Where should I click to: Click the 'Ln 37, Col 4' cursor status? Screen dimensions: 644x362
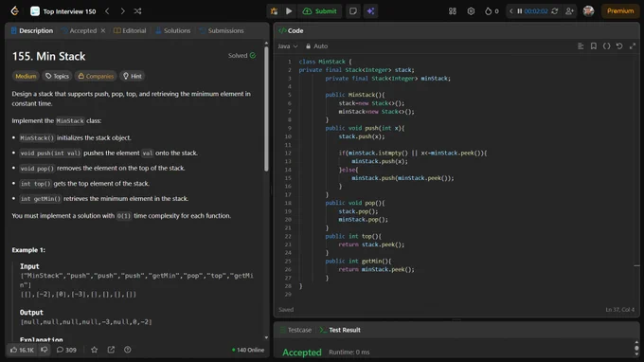click(619, 309)
